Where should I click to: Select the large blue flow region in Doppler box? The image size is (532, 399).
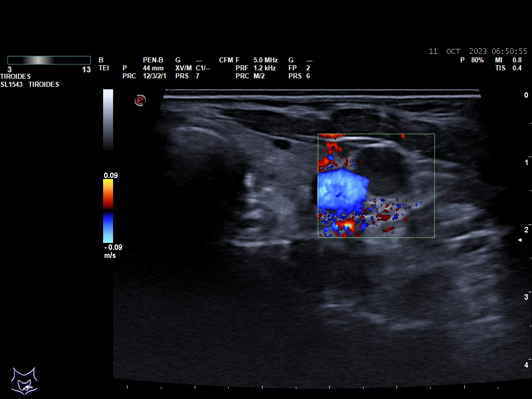click(x=341, y=190)
